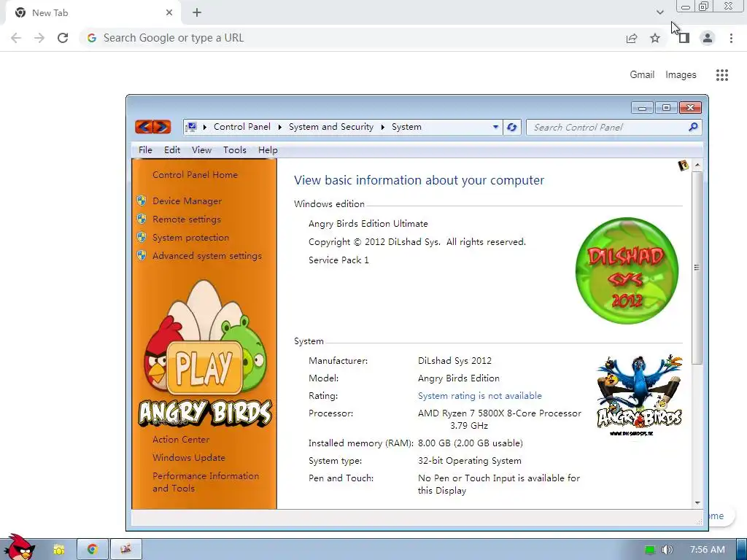Open the File menu
747x560 pixels.
[x=145, y=150]
